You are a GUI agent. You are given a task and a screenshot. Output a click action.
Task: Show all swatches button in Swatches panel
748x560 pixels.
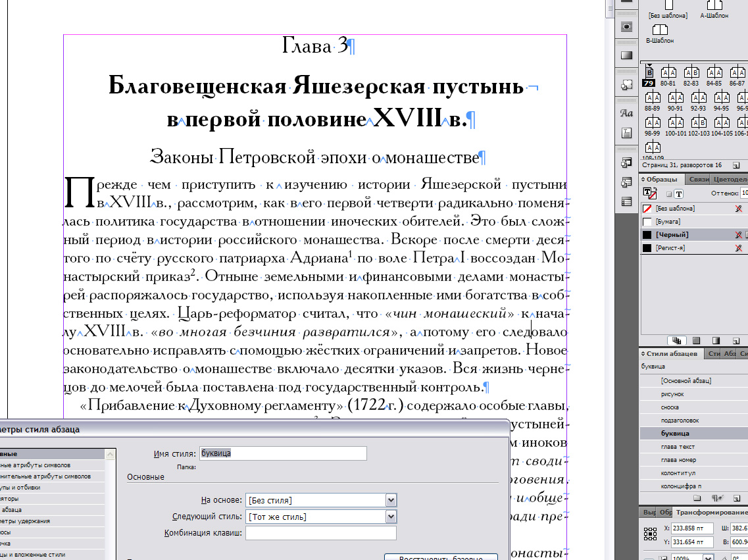(676, 341)
